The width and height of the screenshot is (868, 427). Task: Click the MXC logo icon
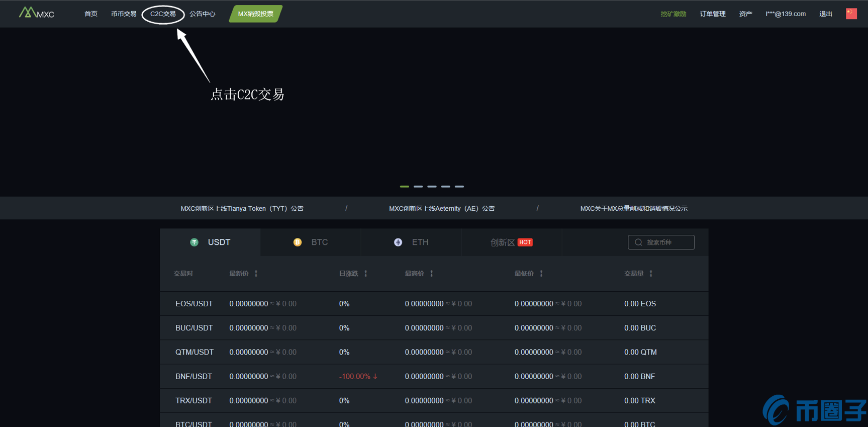(x=28, y=13)
